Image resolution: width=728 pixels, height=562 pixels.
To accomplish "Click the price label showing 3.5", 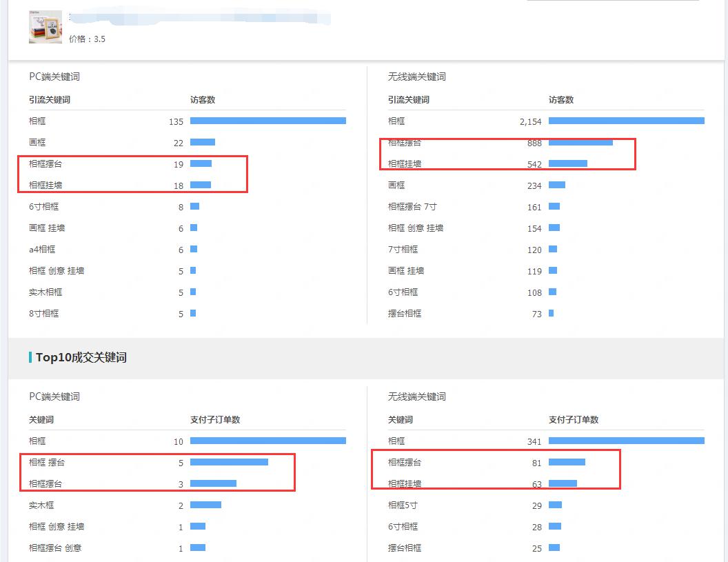I will tap(88, 39).
